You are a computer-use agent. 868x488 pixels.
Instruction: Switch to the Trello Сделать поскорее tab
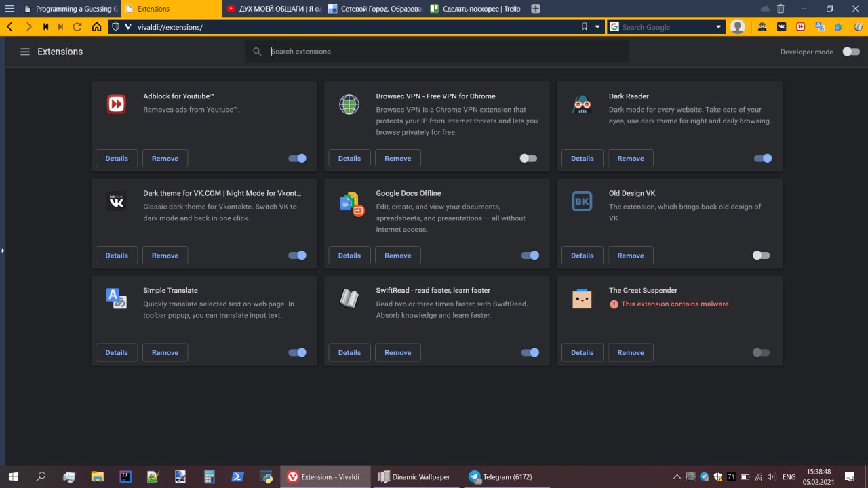(476, 9)
